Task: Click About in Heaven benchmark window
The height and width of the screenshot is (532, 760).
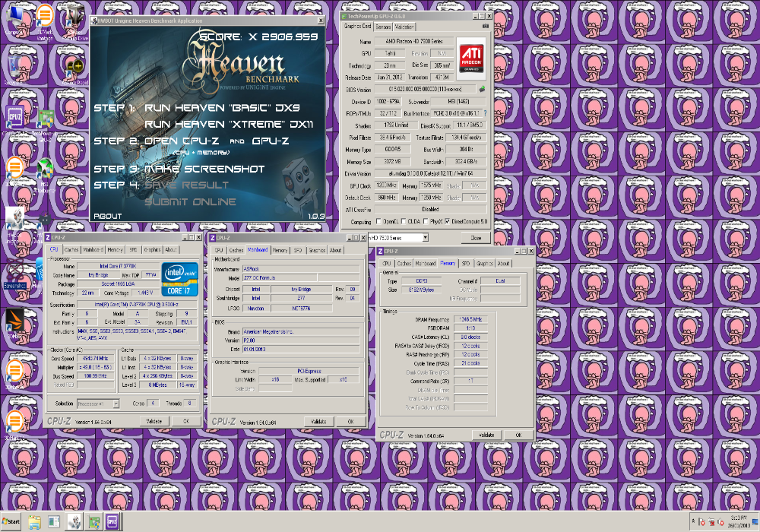Action: coord(107,216)
